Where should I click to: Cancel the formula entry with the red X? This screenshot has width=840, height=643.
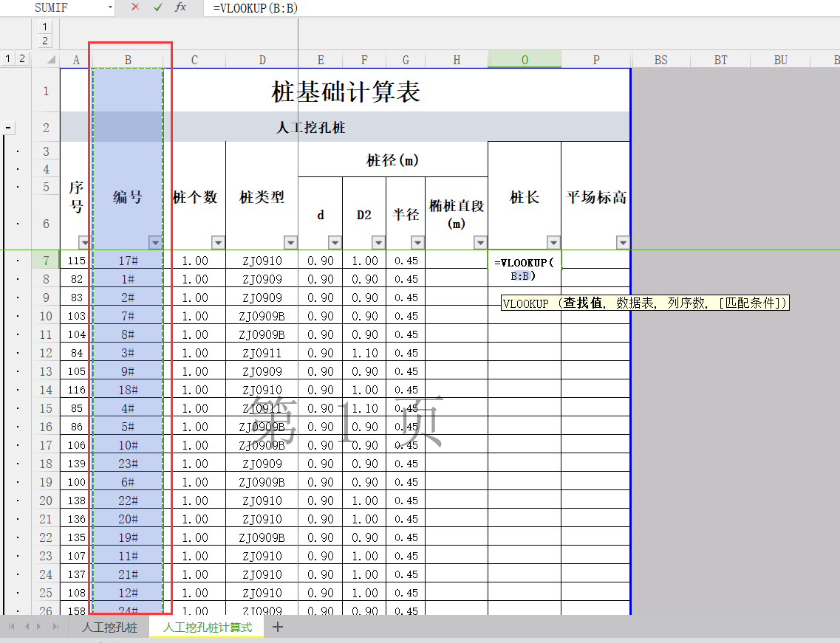point(134,7)
